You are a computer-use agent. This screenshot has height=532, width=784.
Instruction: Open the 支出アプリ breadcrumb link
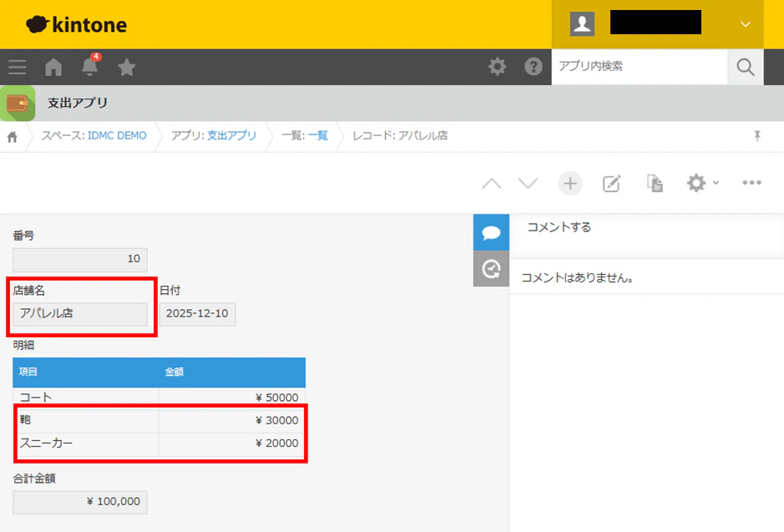pos(231,135)
